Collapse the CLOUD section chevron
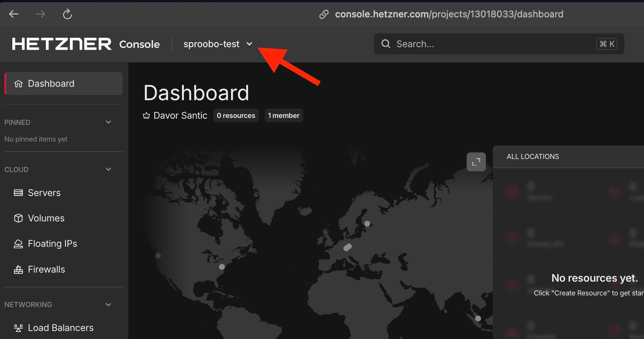The width and height of the screenshot is (644, 339). [x=108, y=169]
